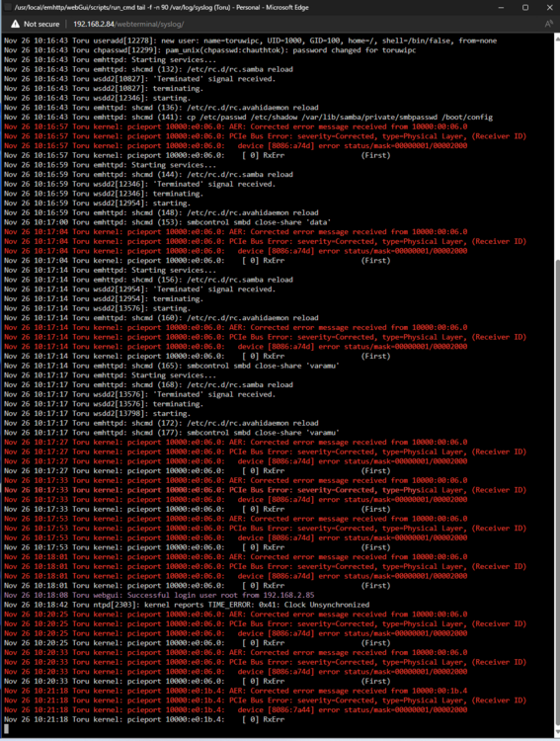Click the Not secure warning icon

point(15,24)
